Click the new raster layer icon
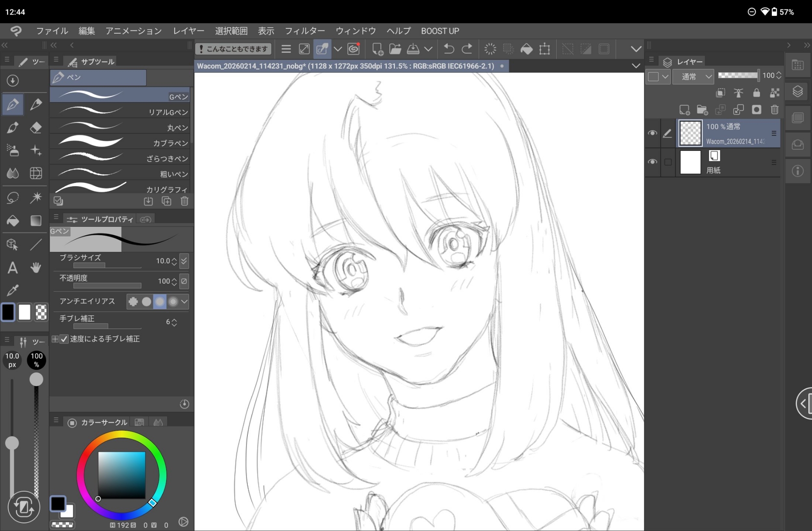The width and height of the screenshot is (812, 531). tap(684, 110)
